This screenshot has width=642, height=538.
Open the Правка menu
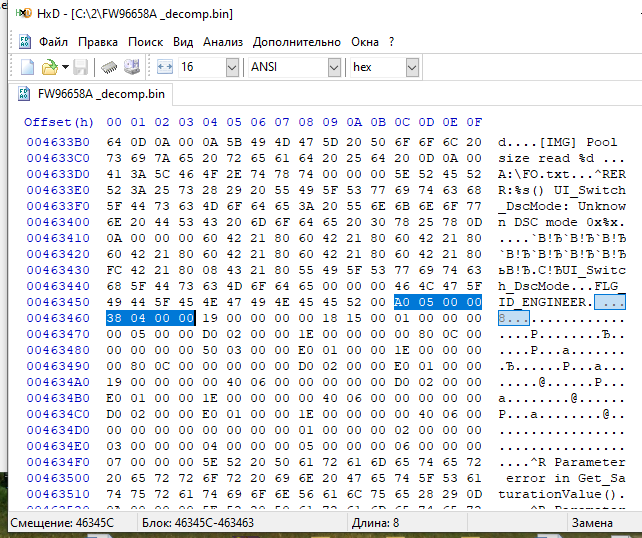pos(98,42)
